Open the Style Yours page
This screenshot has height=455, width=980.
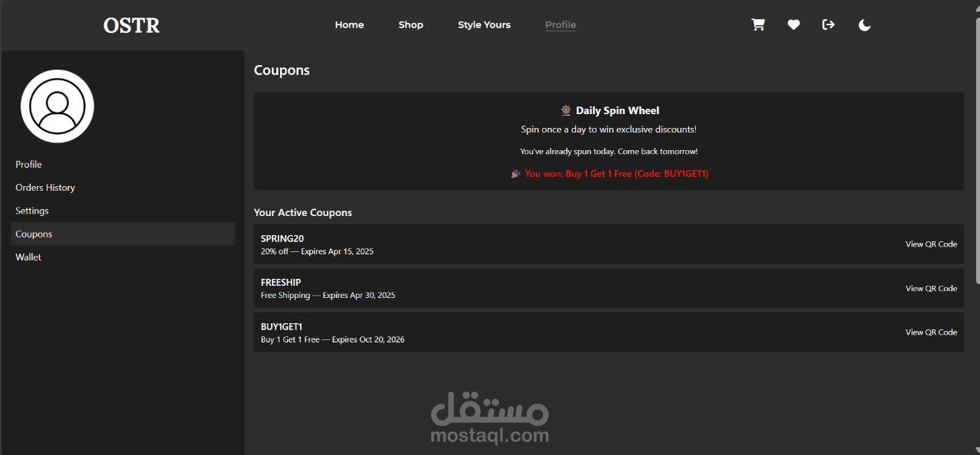pyautogui.click(x=484, y=25)
